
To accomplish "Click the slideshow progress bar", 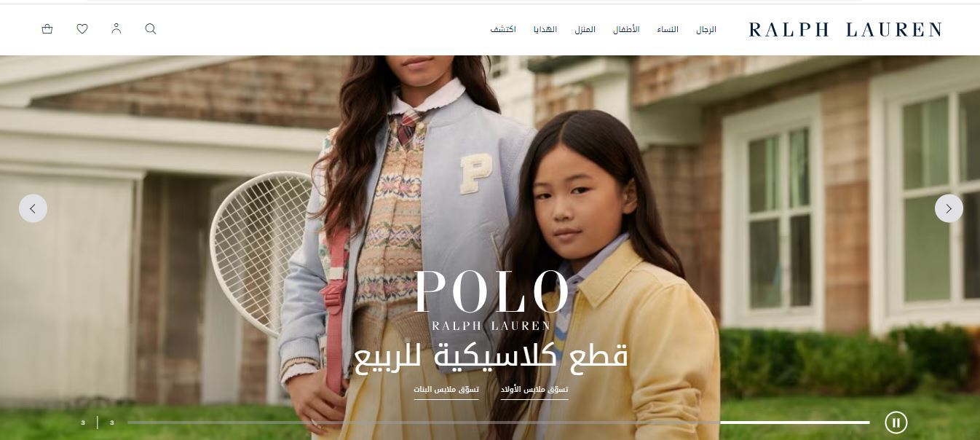I will coord(499,423).
